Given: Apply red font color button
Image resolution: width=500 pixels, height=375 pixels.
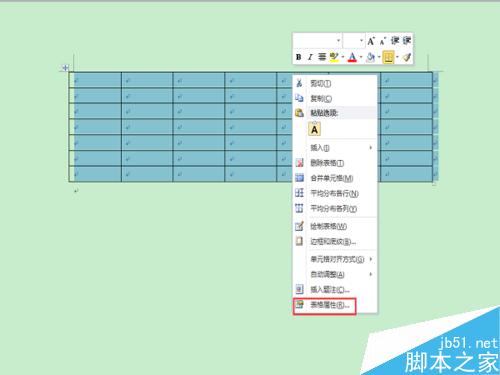Looking at the screenshot, I should 352,57.
